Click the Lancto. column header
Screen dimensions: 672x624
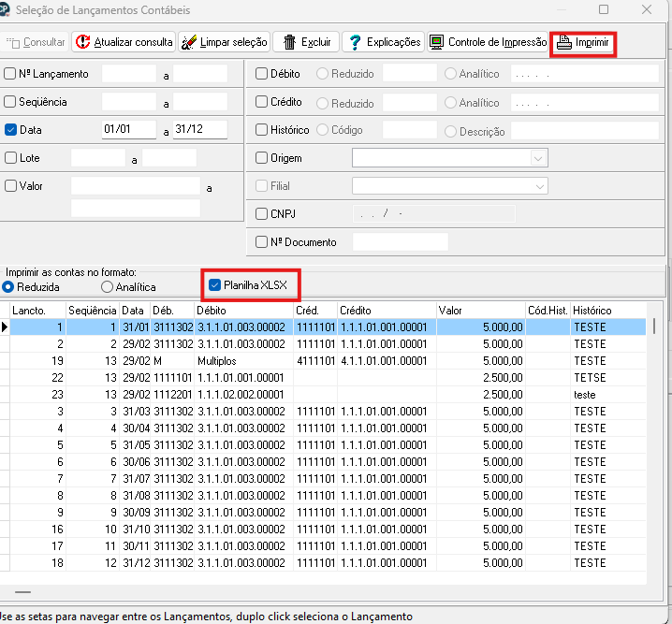coord(38,310)
